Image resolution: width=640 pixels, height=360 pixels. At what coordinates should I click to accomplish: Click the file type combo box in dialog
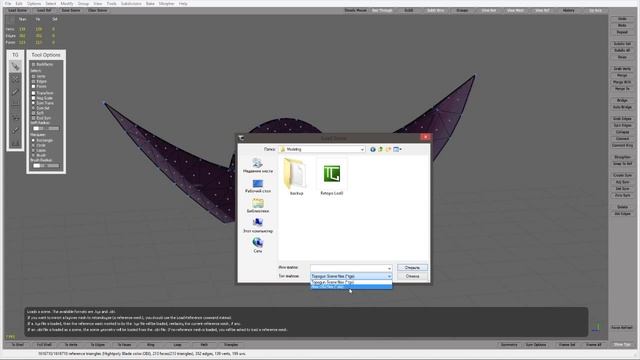click(351, 276)
